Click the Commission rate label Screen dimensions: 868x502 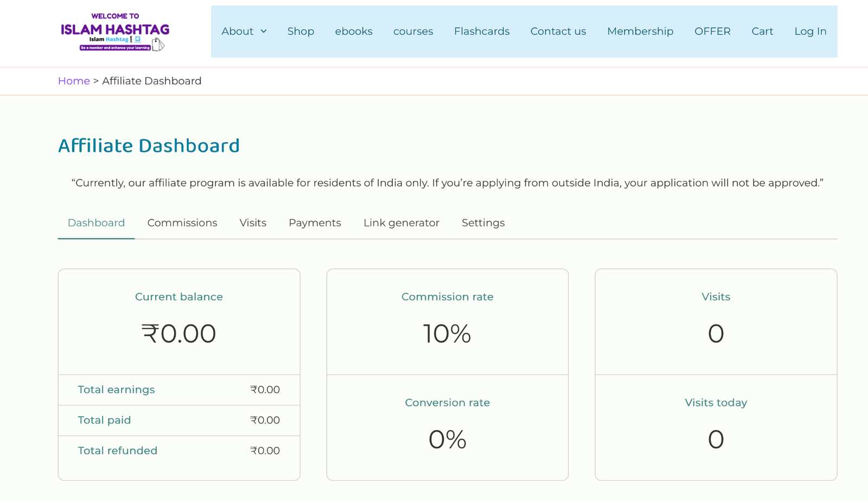tap(448, 297)
